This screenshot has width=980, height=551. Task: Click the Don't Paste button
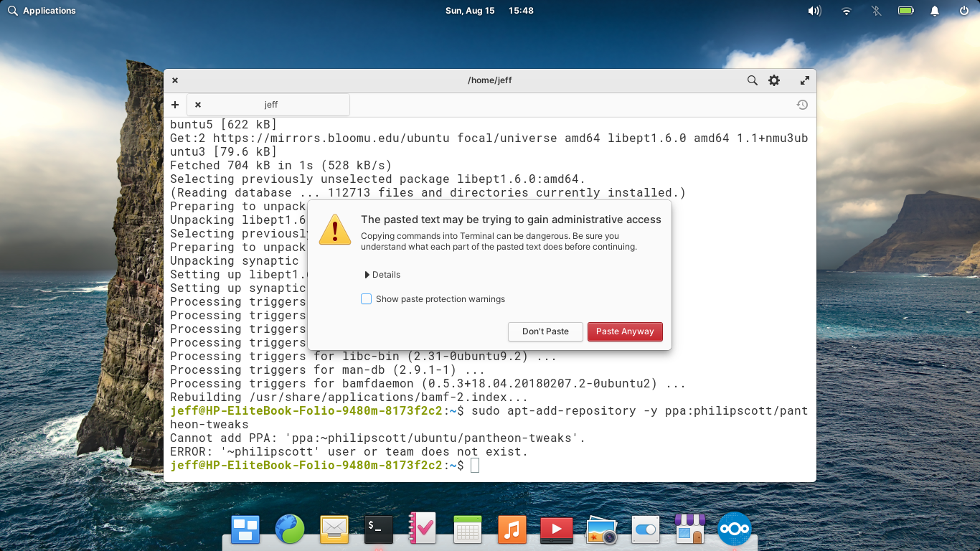pos(545,331)
